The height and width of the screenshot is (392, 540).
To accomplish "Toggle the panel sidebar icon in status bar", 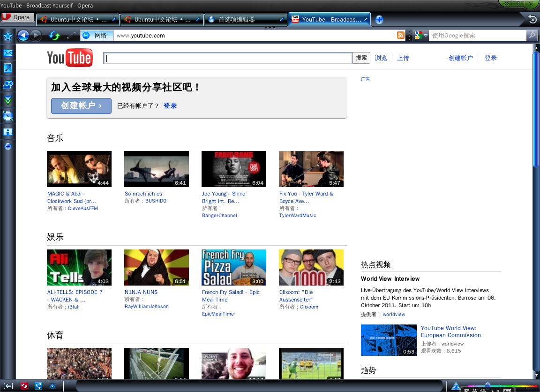I will coord(8,386).
